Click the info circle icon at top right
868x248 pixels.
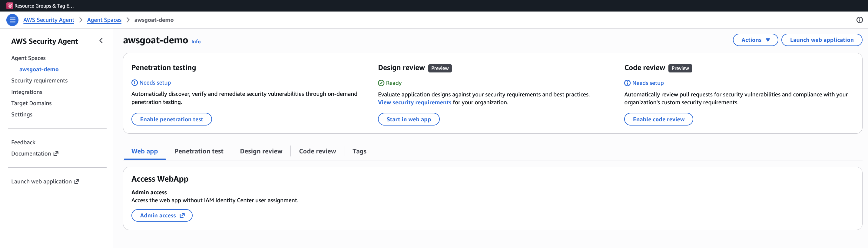[x=860, y=20]
